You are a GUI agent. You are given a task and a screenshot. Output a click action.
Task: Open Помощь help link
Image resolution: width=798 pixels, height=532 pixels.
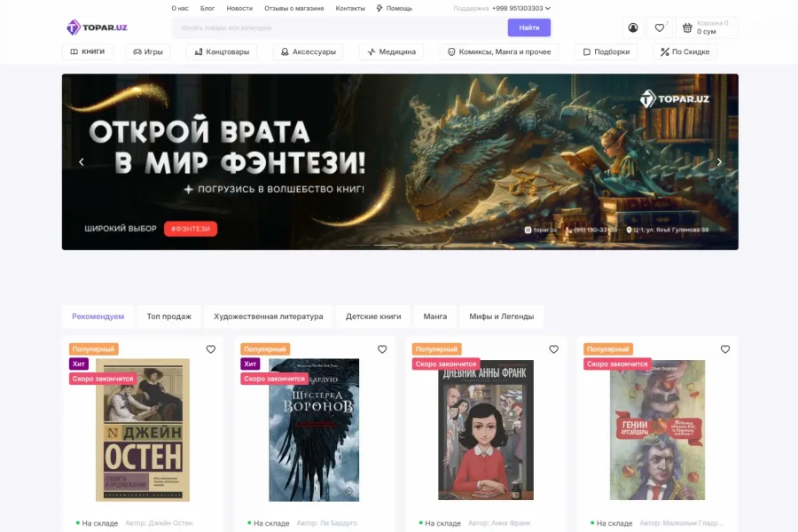point(395,8)
